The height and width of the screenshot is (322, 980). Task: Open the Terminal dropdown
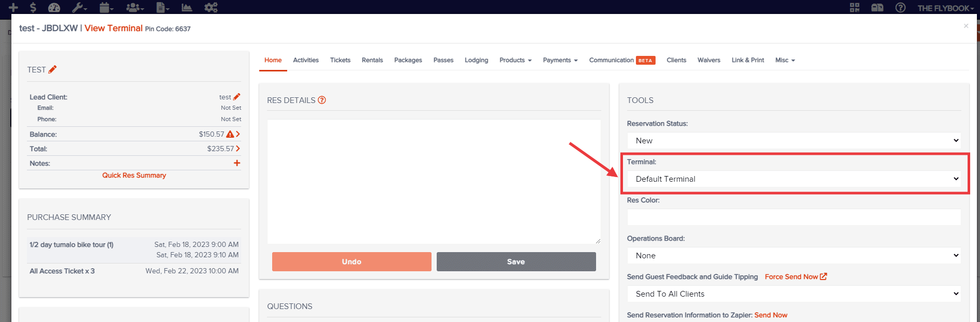click(x=794, y=179)
